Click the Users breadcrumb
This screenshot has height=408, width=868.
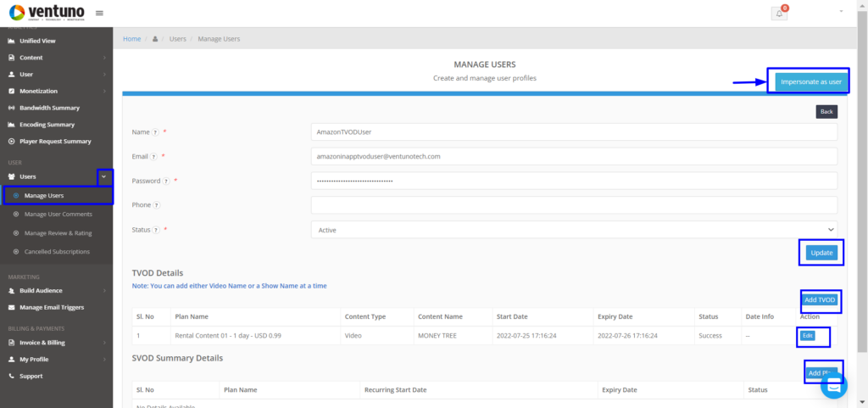178,39
